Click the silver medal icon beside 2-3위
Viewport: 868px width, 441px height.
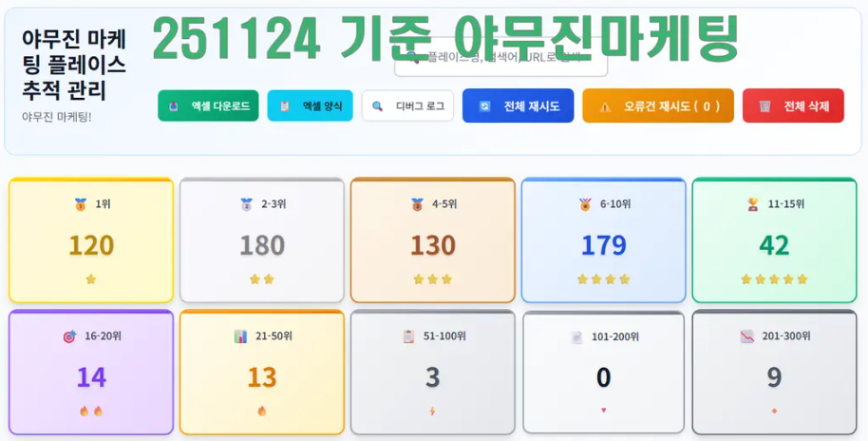click(246, 204)
